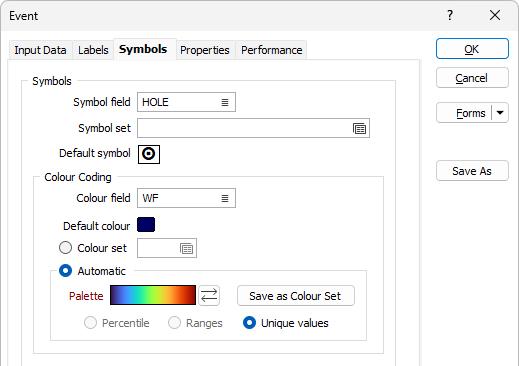Open the Colour field WF combo box

186,198
